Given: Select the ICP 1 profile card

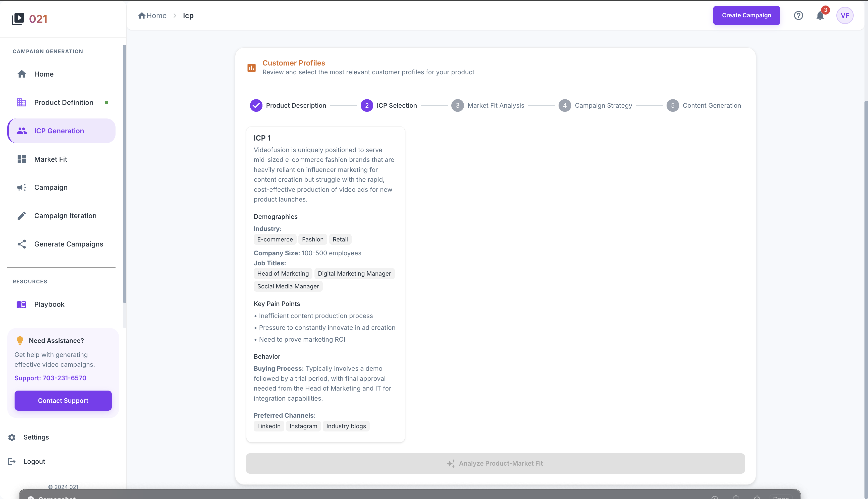Looking at the screenshot, I should coord(325,284).
